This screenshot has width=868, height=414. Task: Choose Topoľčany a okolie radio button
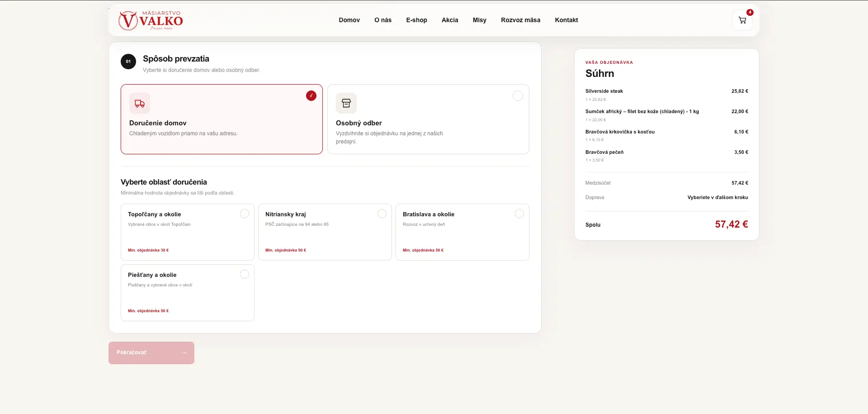point(245,214)
